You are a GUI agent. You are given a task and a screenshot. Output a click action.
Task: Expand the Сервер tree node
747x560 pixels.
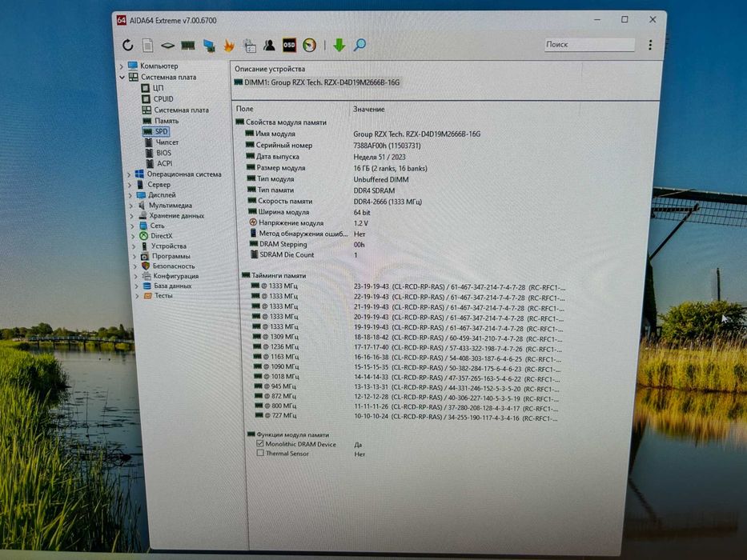(x=130, y=185)
